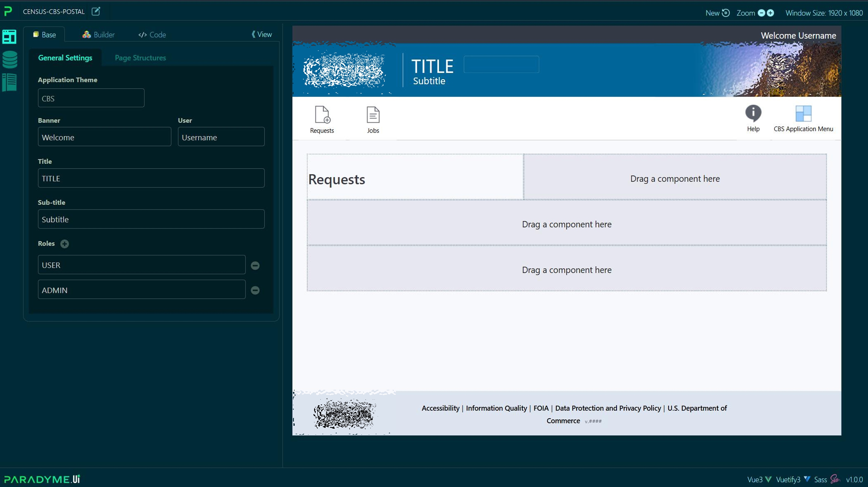Open the database sidebar icon
This screenshot has height=487, width=868.
(x=10, y=59)
